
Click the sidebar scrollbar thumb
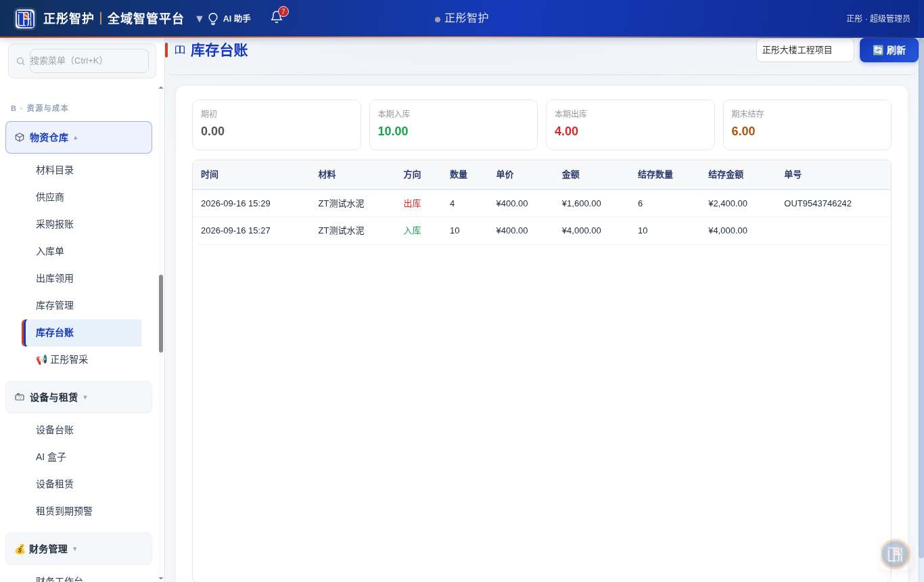[161, 313]
